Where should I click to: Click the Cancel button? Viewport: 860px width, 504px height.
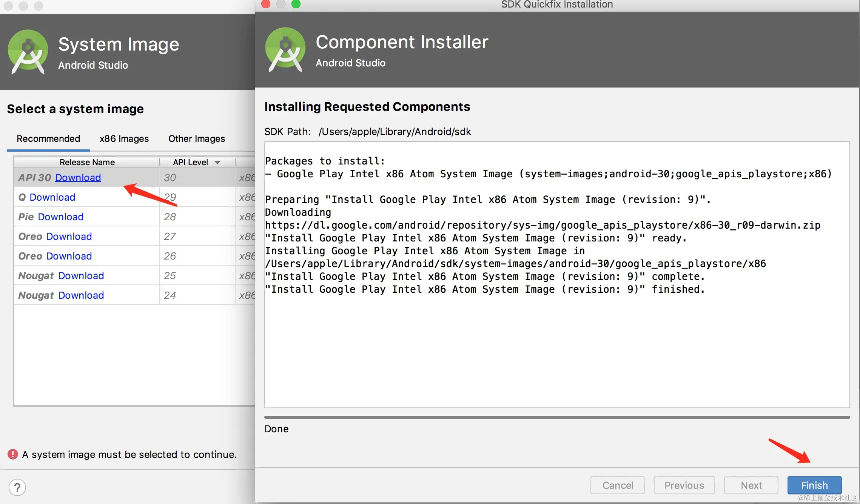point(617,485)
